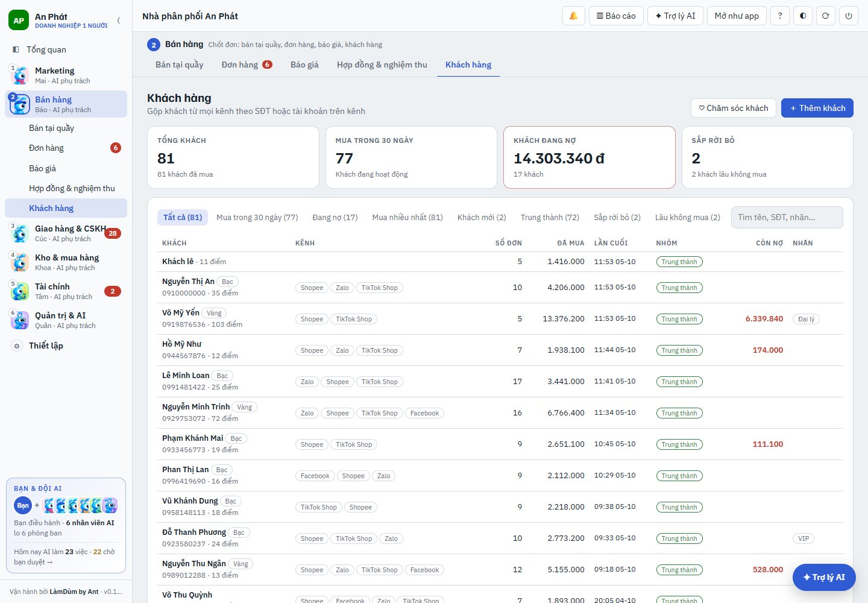This screenshot has height=603, width=868.
Task: Click the AP company logo badge
Action: pyautogui.click(x=19, y=21)
